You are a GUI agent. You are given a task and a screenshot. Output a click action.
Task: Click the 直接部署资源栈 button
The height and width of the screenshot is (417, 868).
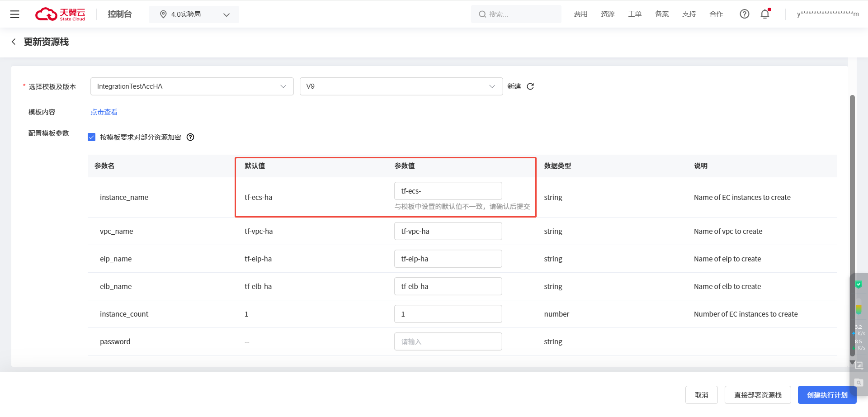[758, 395]
